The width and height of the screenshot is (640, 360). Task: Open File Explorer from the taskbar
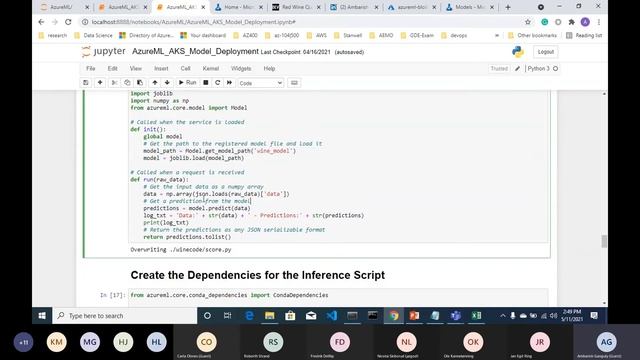tap(269, 316)
